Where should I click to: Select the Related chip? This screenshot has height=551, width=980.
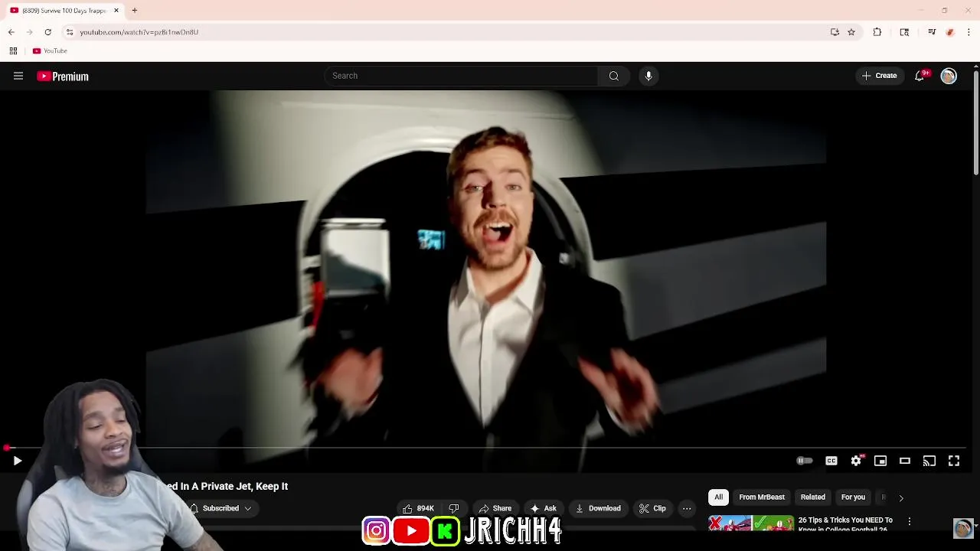tap(813, 497)
